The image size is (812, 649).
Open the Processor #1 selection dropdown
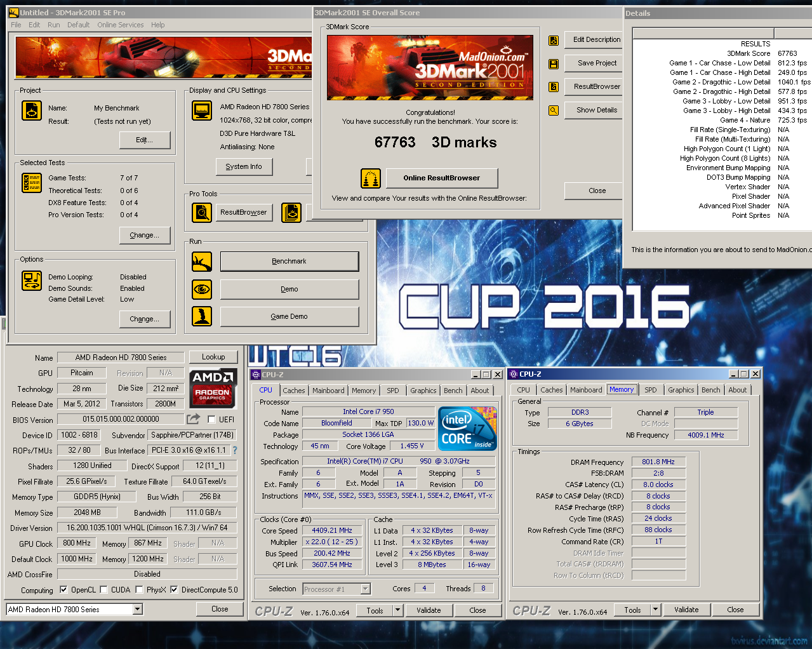click(x=366, y=589)
